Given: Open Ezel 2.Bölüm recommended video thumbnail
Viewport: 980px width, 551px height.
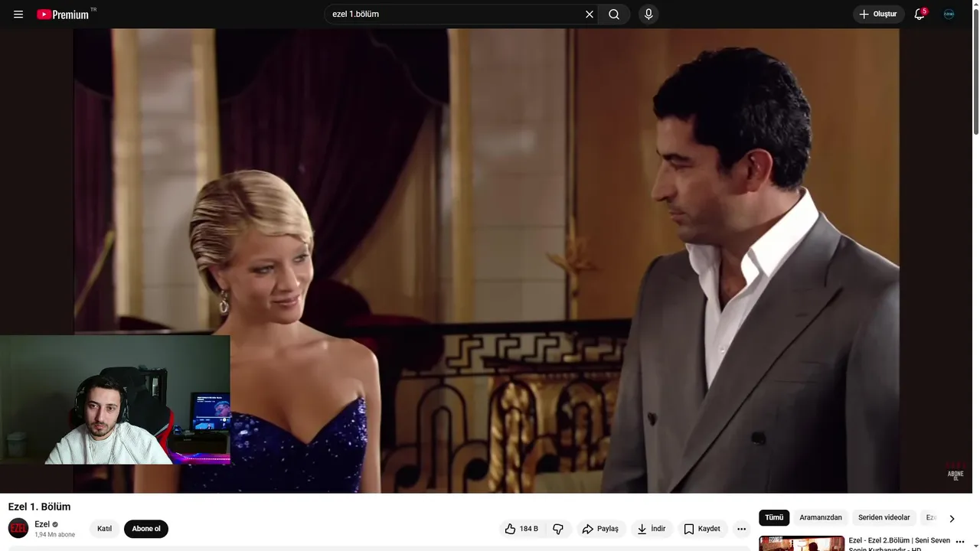Looking at the screenshot, I should point(802,543).
